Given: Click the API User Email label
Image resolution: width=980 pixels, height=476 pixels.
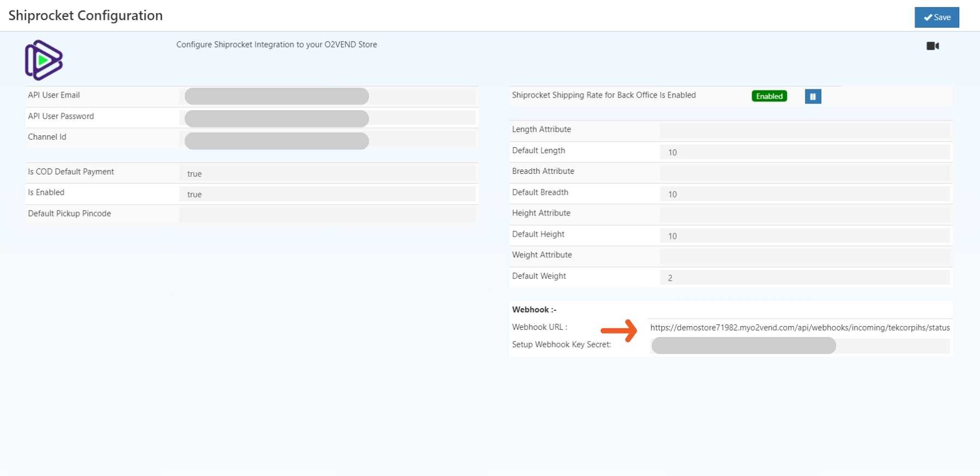Looking at the screenshot, I should click(54, 95).
